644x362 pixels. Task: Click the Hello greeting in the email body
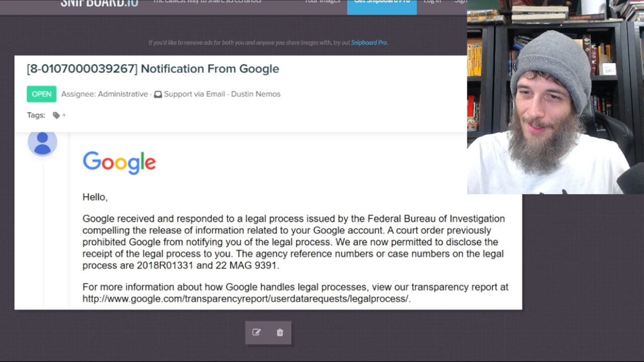(95, 197)
